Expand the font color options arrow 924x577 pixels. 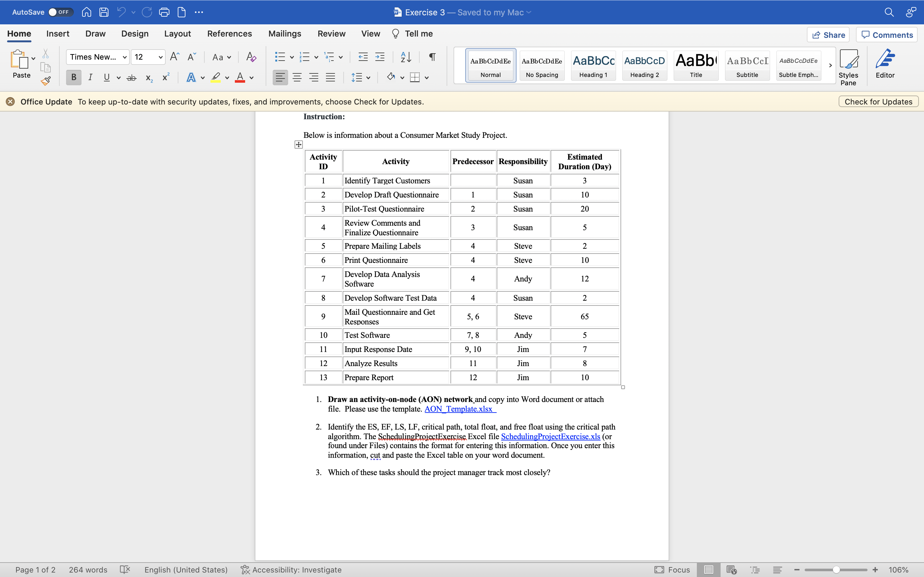(251, 78)
